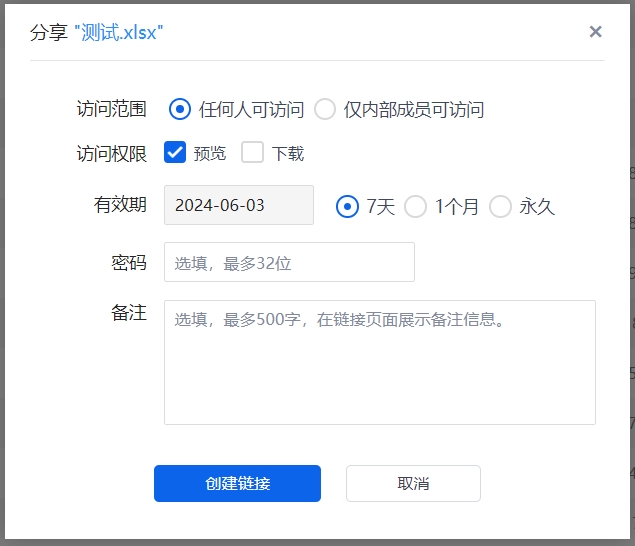This screenshot has width=635, height=546.
Task: Select the 任何人可访问 radio option
Action: coord(180,109)
